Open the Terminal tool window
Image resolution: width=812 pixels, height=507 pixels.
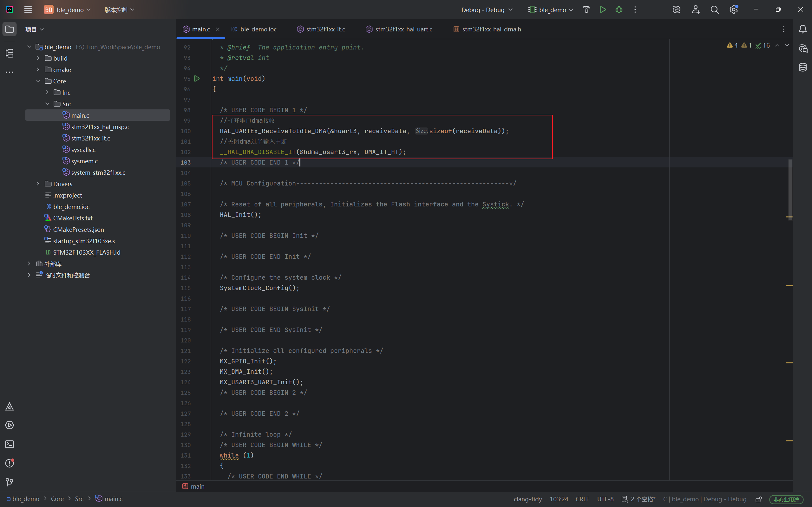[x=10, y=444]
